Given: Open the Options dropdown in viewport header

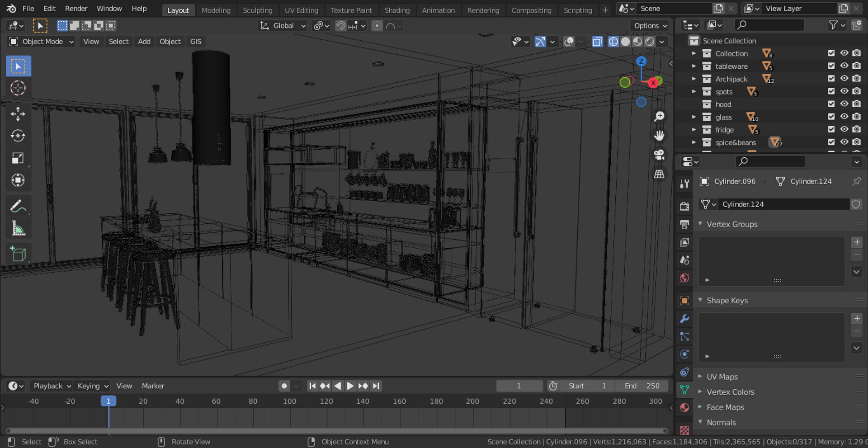Looking at the screenshot, I should click(x=650, y=26).
